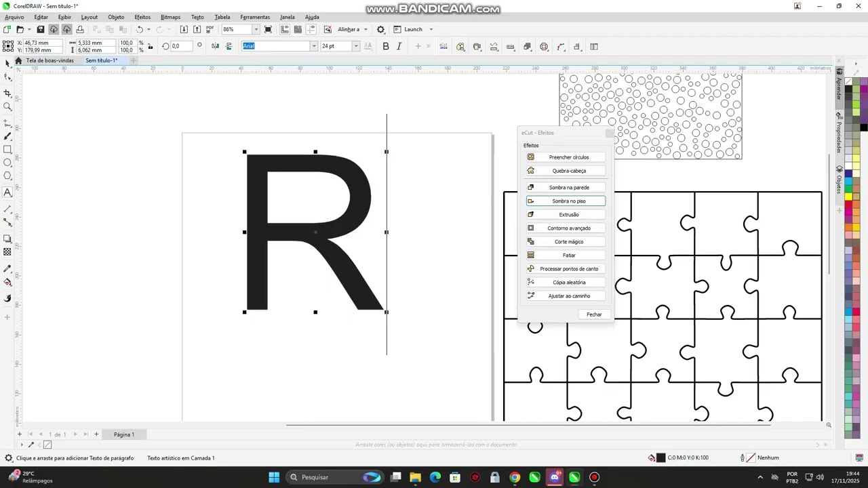Screen dimensions: 868x488
Task: Expand the Alinhar a dropdown
Action: [x=366, y=29]
